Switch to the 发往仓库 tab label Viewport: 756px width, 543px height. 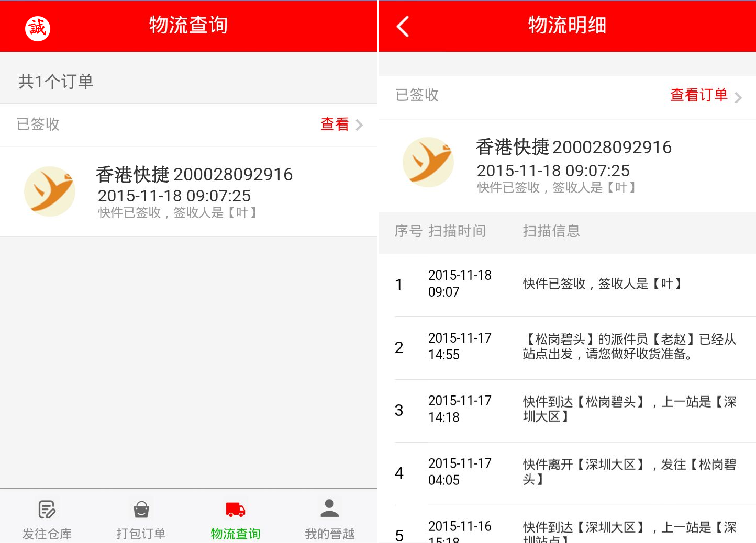47,534
